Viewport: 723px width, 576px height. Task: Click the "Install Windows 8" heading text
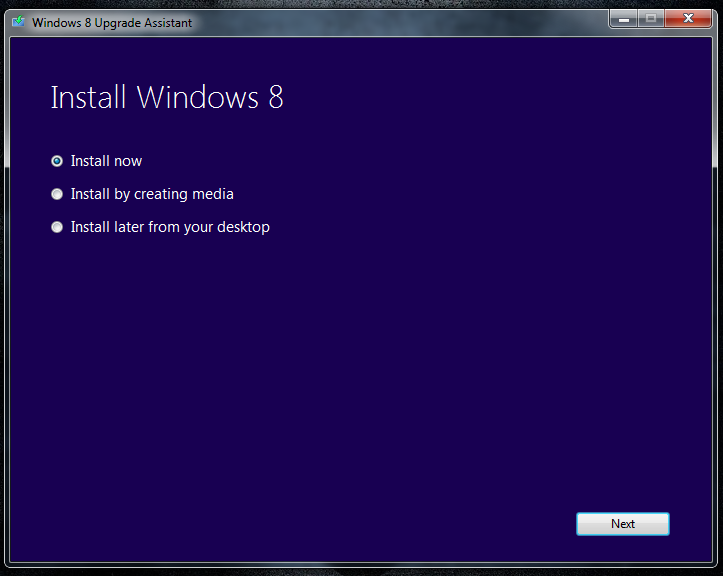click(166, 97)
